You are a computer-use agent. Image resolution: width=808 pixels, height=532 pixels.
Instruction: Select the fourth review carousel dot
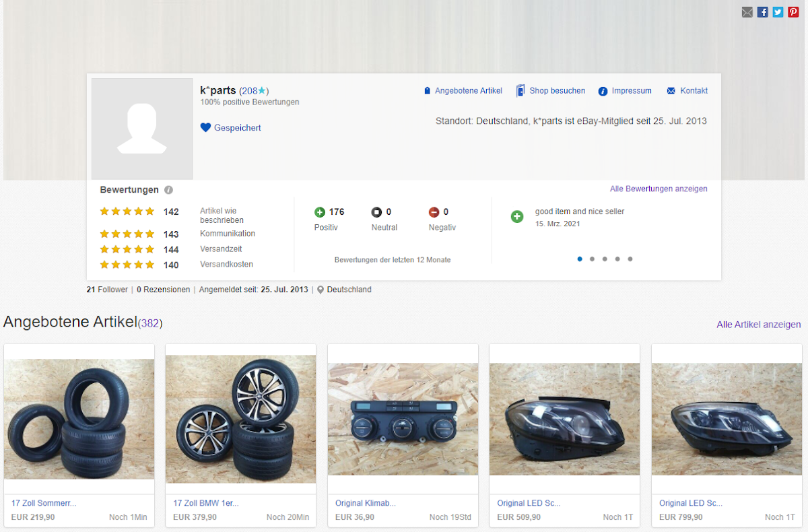617,259
